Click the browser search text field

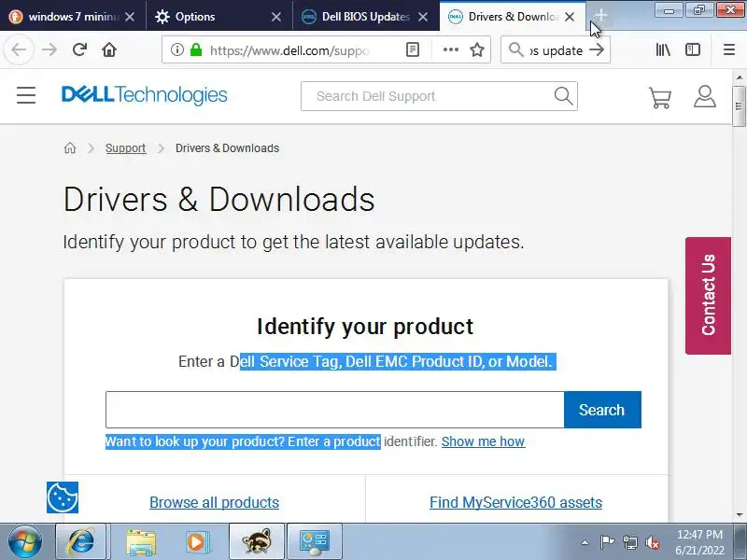(556, 50)
